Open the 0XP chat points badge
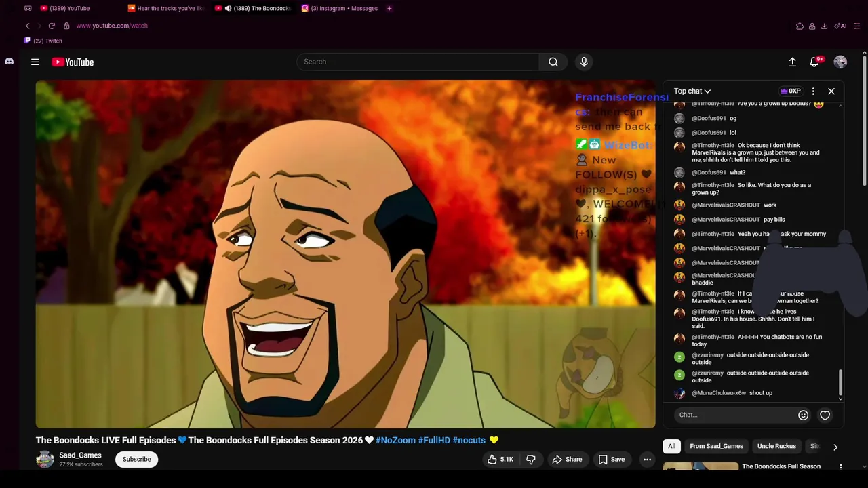Viewport: 868px width, 488px height. pyautogui.click(x=791, y=91)
